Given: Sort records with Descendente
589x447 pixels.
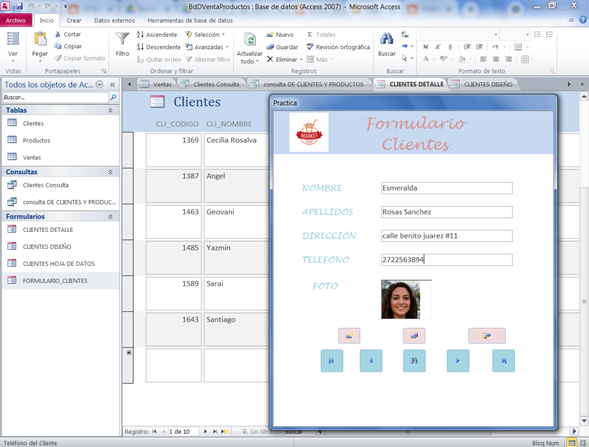Looking at the screenshot, I should (159, 47).
